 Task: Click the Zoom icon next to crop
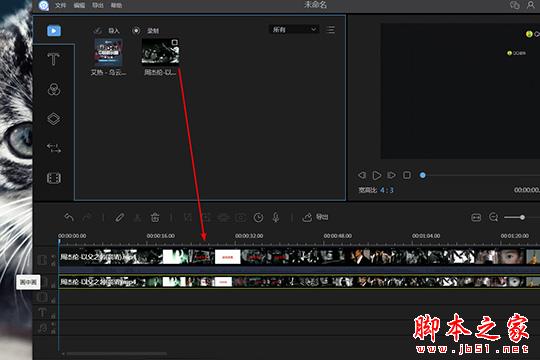click(206, 217)
